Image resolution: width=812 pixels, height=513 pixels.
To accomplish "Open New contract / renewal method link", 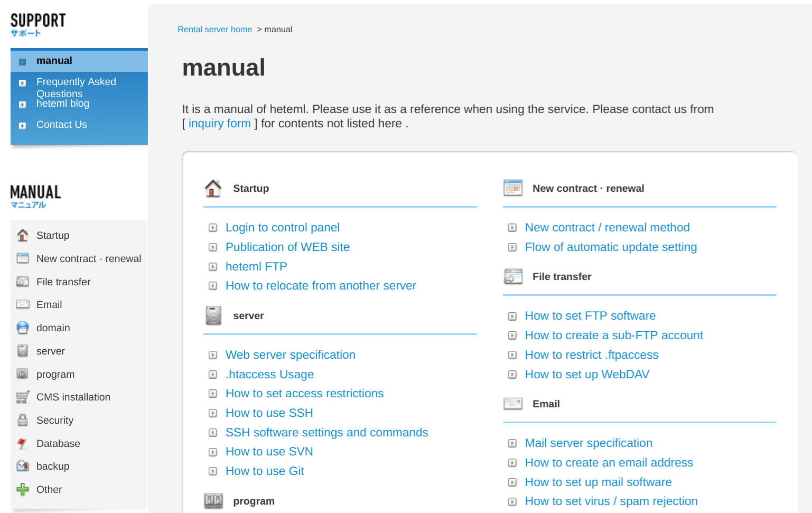I will 607,228.
